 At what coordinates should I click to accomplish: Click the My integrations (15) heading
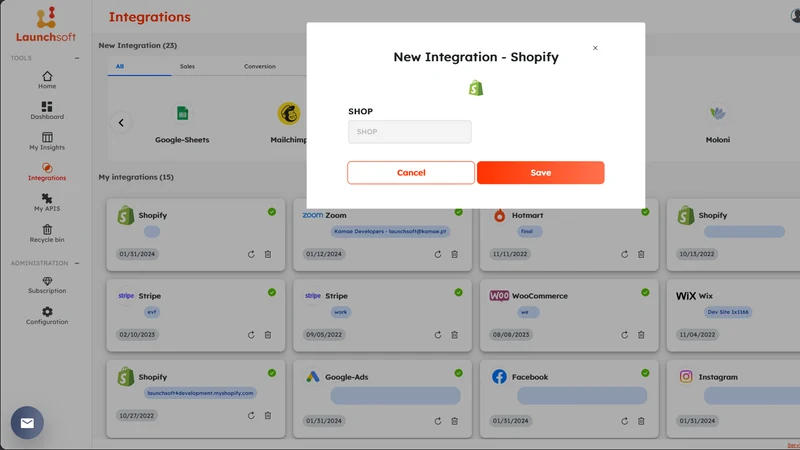(x=136, y=177)
